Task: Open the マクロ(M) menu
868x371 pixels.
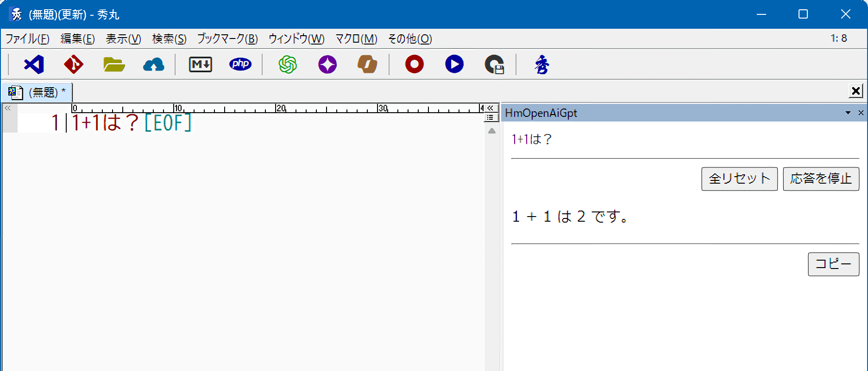Action: (356, 39)
